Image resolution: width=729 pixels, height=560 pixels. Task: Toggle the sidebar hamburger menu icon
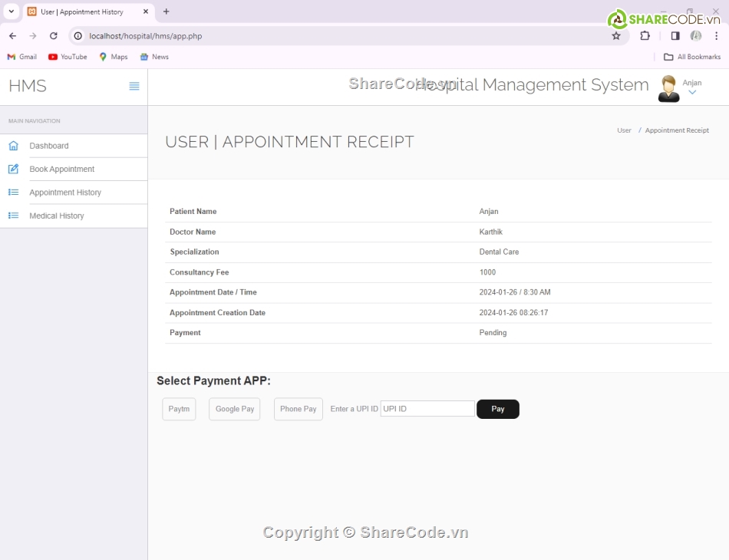134,86
